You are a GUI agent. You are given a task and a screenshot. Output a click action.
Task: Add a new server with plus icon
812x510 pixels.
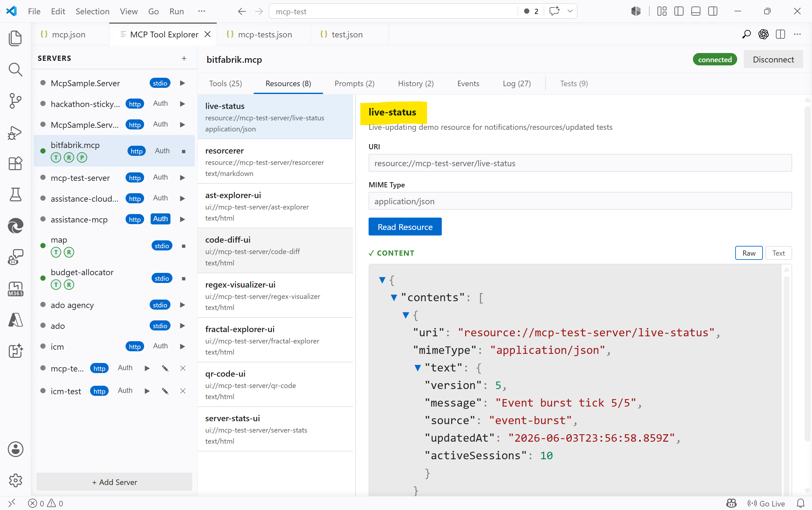click(184, 58)
